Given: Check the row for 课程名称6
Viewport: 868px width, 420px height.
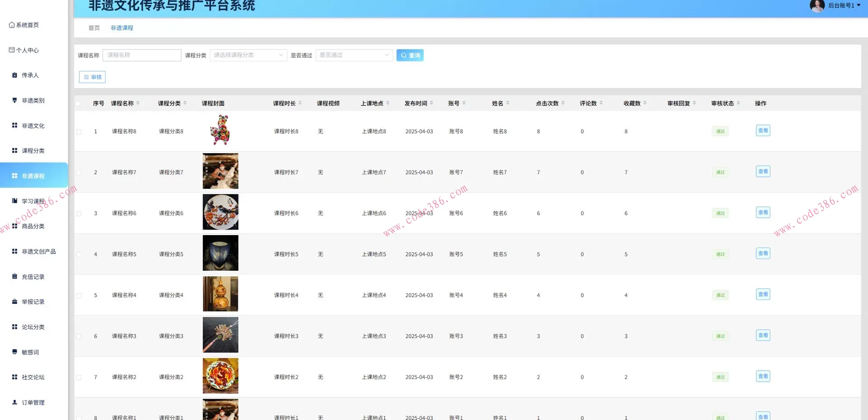Looking at the screenshot, I should point(79,213).
